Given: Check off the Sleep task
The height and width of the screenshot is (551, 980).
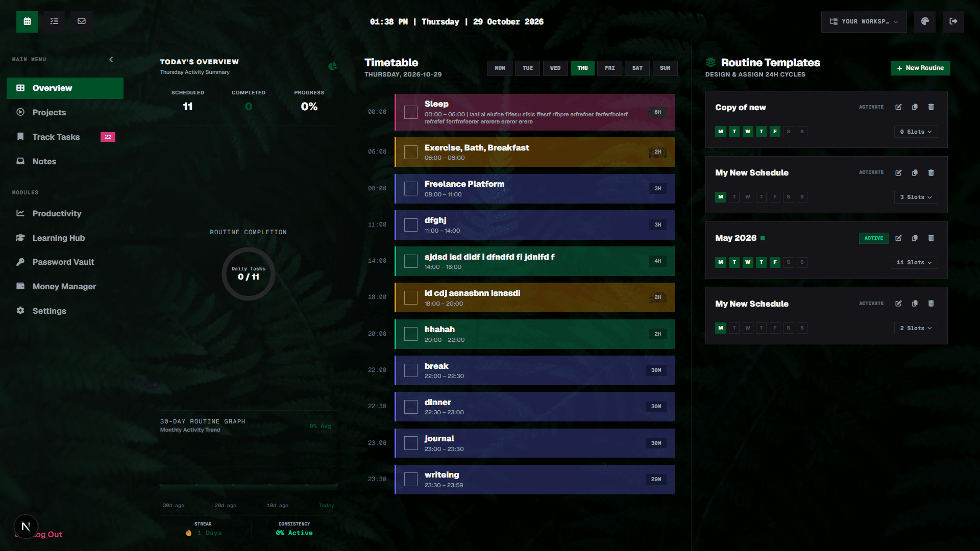Looking at the screenshot, I should 411,112.
